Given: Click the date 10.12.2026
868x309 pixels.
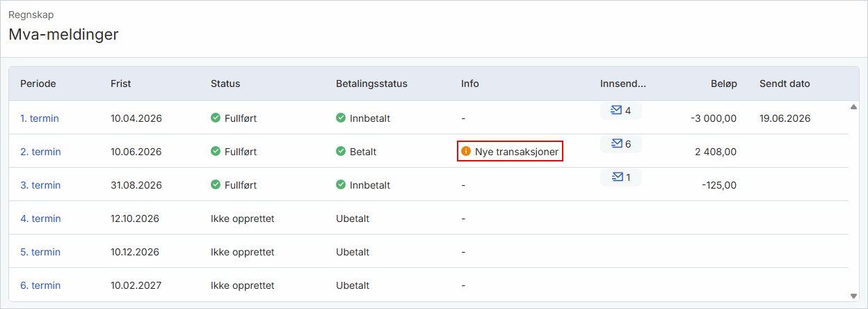Looking at the screenshot, I should click(135, 252).
